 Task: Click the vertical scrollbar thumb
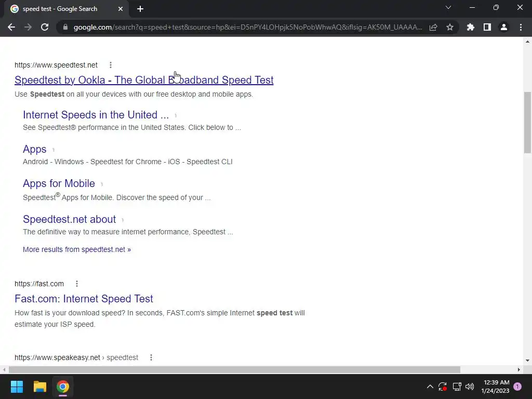click(528, 122)
